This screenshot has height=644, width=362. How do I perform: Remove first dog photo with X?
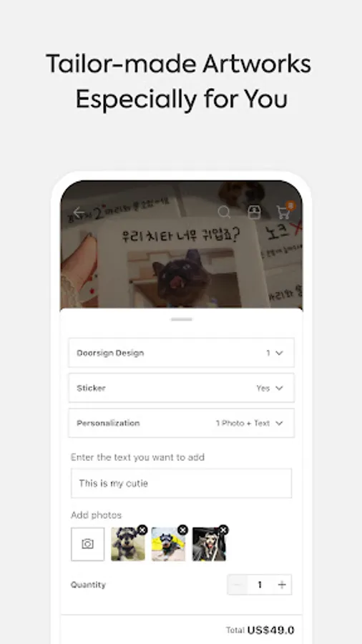tap(142, 530)
